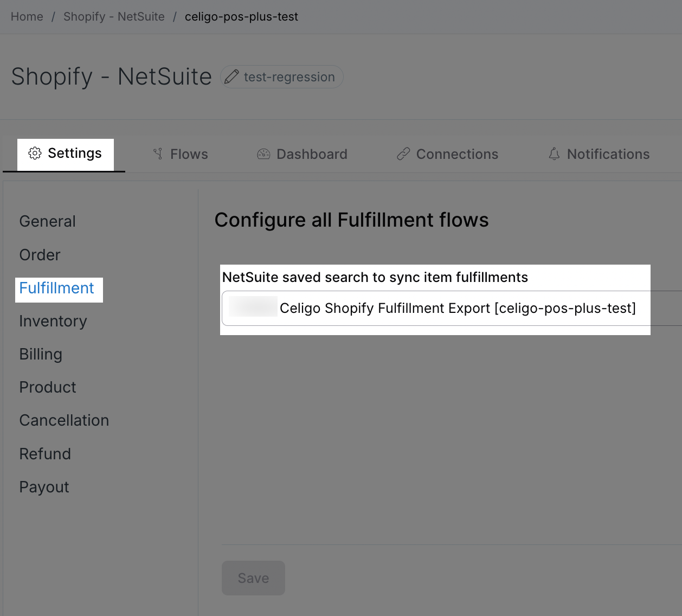Select General in the settings sidebar

(x=48, y=221)
